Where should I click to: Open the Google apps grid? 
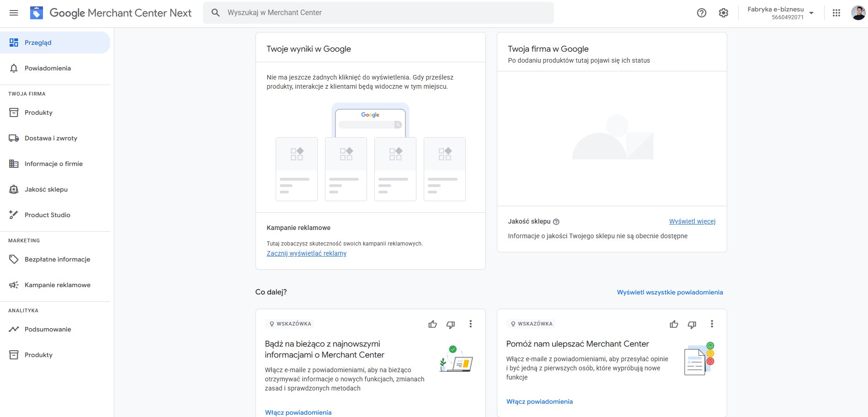[x=836, y=13]
